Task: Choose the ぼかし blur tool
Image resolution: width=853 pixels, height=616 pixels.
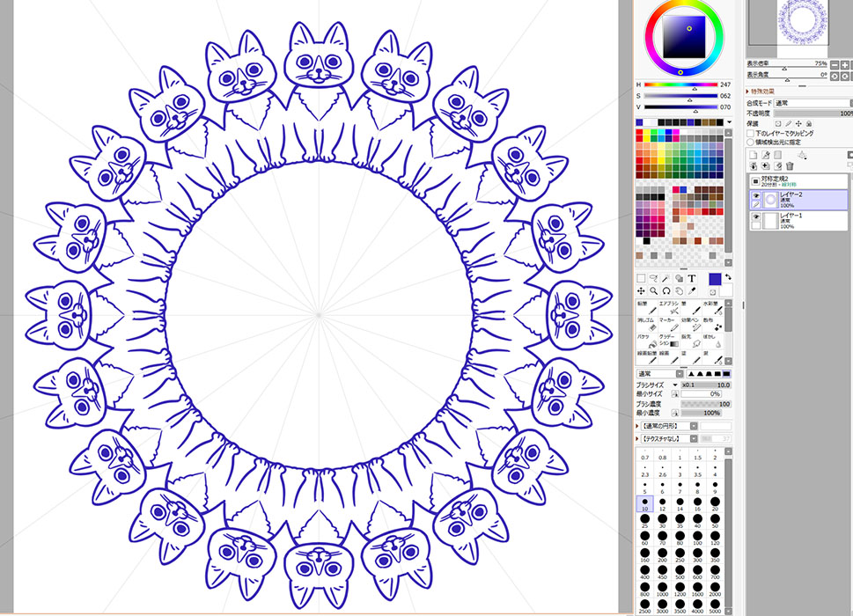Action: (x=713, y=341)
